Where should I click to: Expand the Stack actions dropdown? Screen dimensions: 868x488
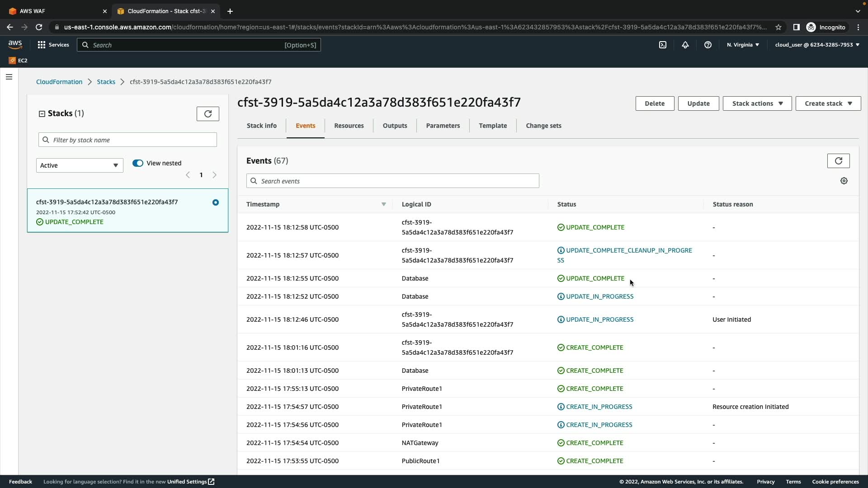coord(757,103)
